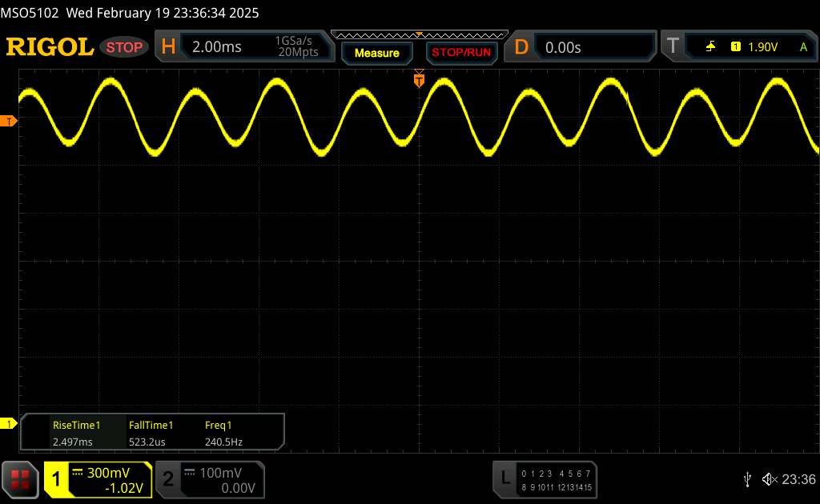Select the RiseTime1 measurement
The width and height of the screenshot is (820, 504).
point(76,425)
